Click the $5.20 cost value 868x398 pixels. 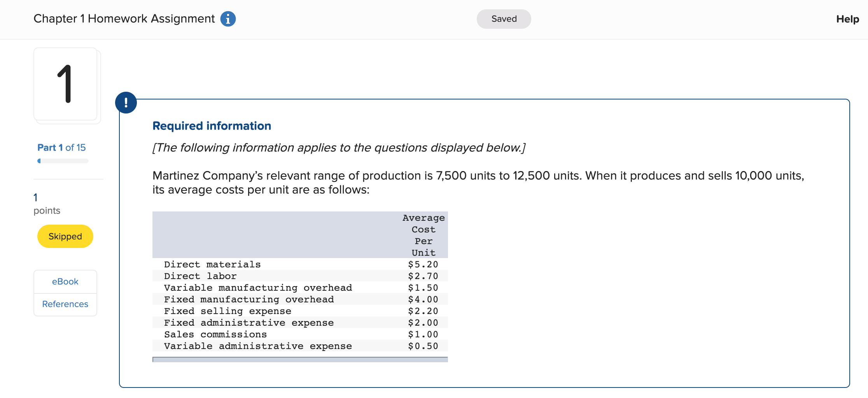(x=423, y=264)
